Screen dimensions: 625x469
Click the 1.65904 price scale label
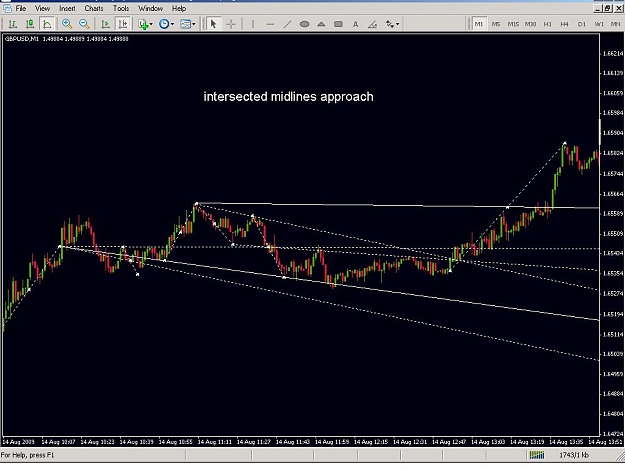(x=613, y=133)
